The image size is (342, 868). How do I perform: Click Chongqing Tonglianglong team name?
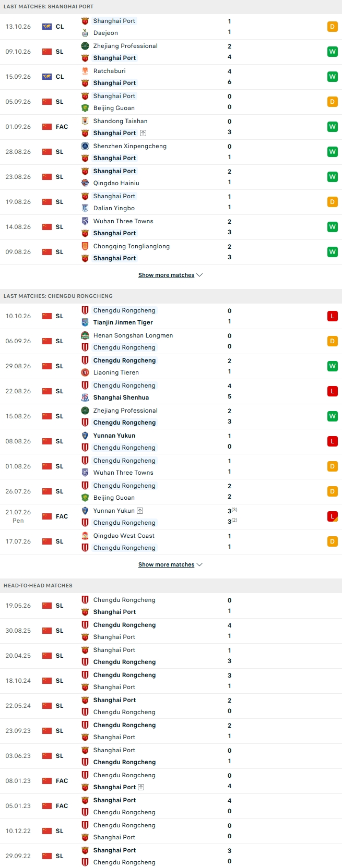tap(132, 246)
